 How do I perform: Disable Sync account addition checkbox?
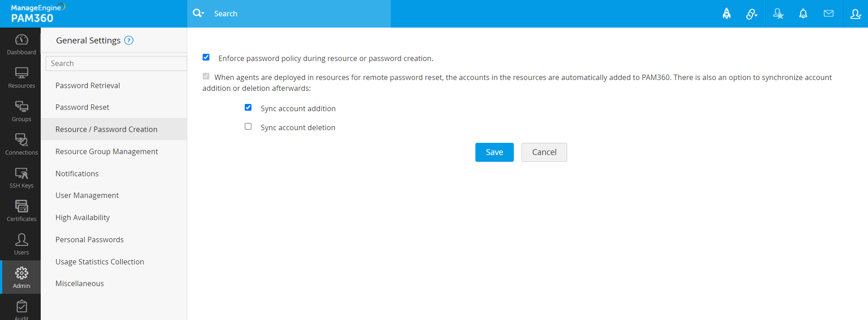(x=248, y=108)
